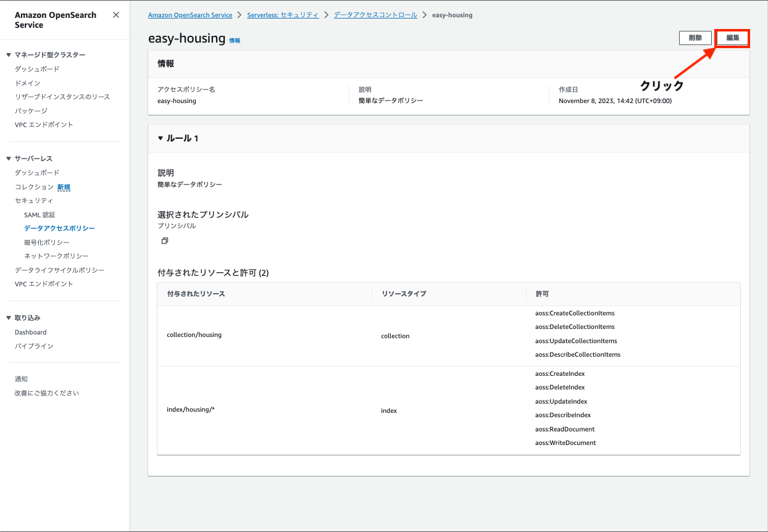Image resolution: width=768 pixels, height=532 pixels.
Task: Click aoss:DescribeIndex permission text
Action: (x=563, y=415)
